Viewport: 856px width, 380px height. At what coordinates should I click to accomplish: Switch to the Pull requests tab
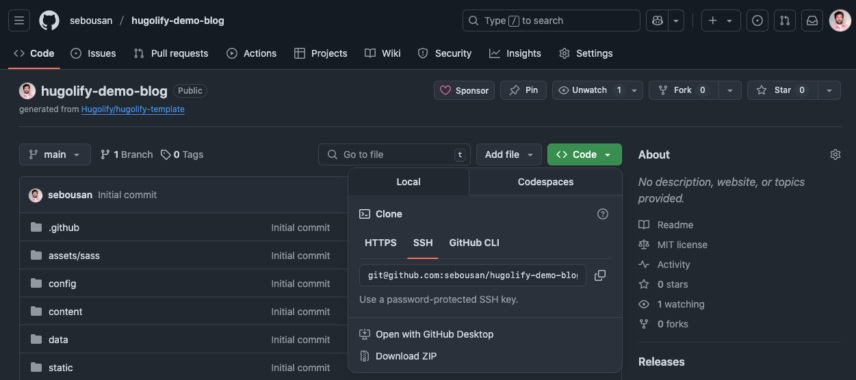click(x=171, y=54)
